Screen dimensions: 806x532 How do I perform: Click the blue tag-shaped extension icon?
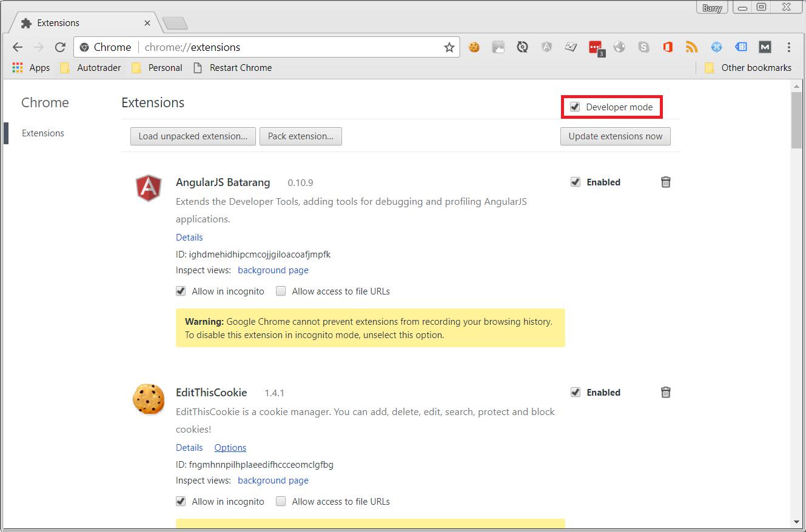click(741, 47)
